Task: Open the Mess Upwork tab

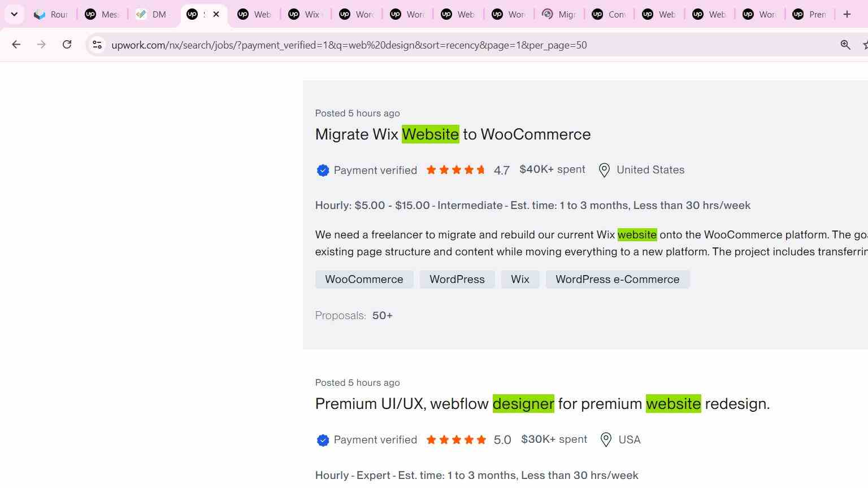Action: [x=102, y=14]
